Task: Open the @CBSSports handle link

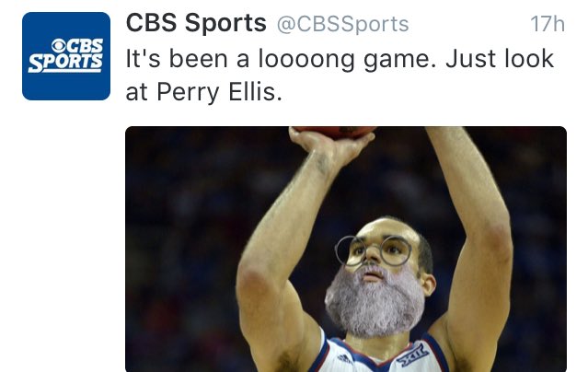Action: [x=342, y=24]
